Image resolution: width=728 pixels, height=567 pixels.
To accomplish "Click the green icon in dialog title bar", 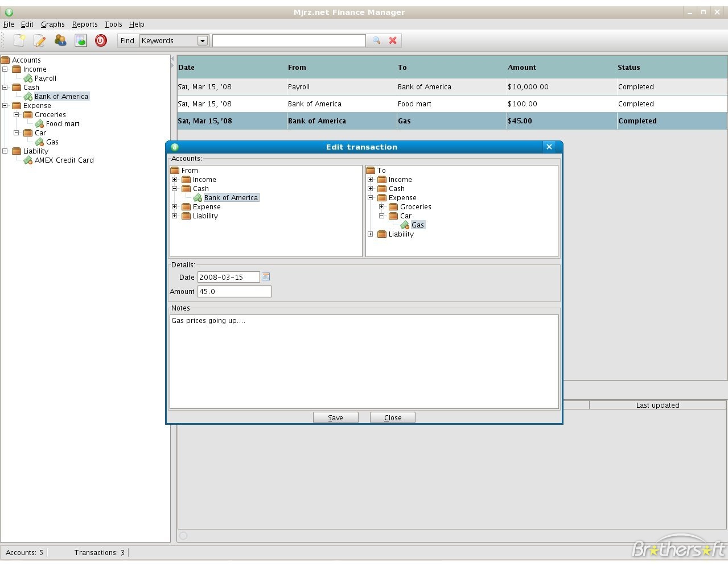I will [x=175, y=147].
